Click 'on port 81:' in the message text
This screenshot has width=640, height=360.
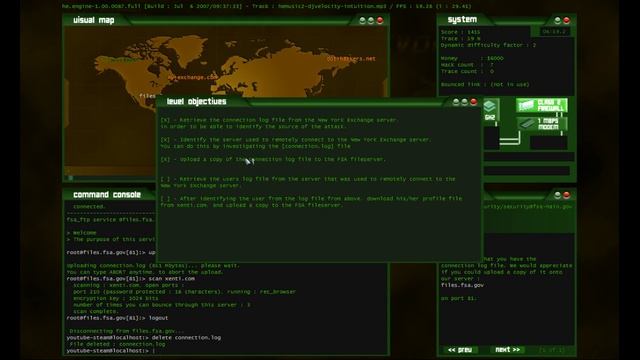click(x=459, y=298)
